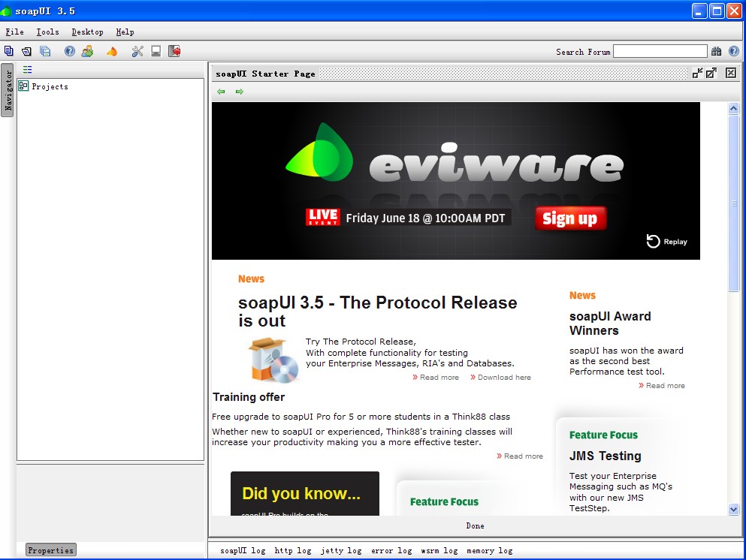Click the vertical scrollbar thumb
746x560 pixels.
[x=733, y=203]
